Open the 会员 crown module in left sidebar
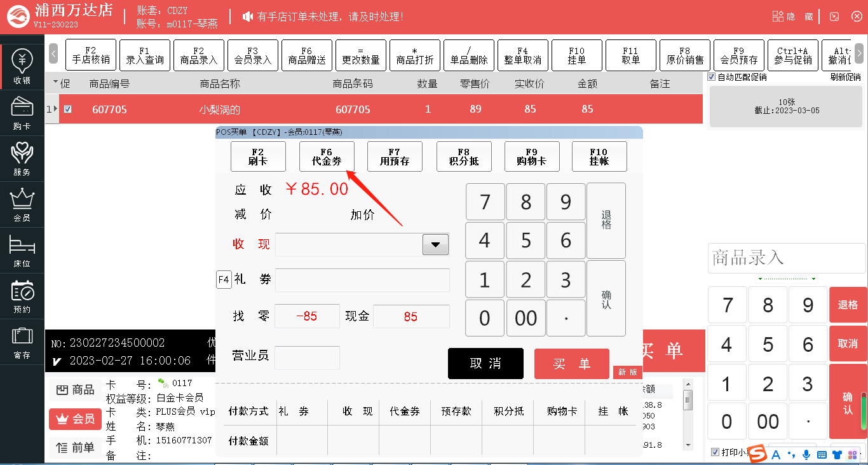 point(22,205)
